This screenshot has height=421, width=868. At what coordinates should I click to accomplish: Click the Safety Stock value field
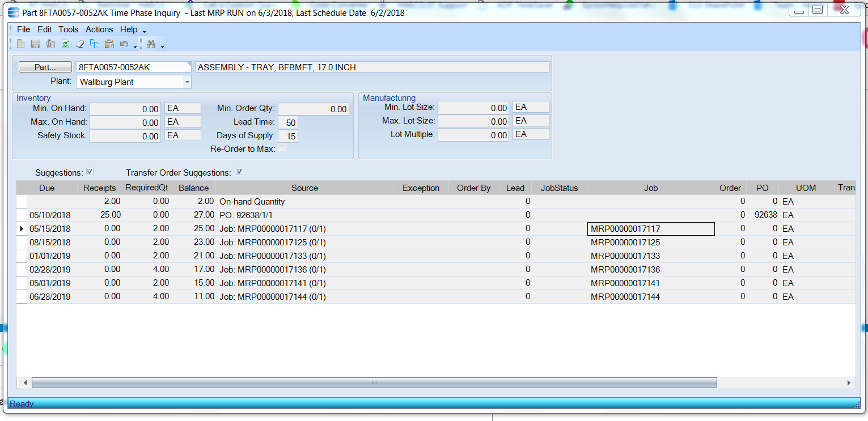[125, 136]
